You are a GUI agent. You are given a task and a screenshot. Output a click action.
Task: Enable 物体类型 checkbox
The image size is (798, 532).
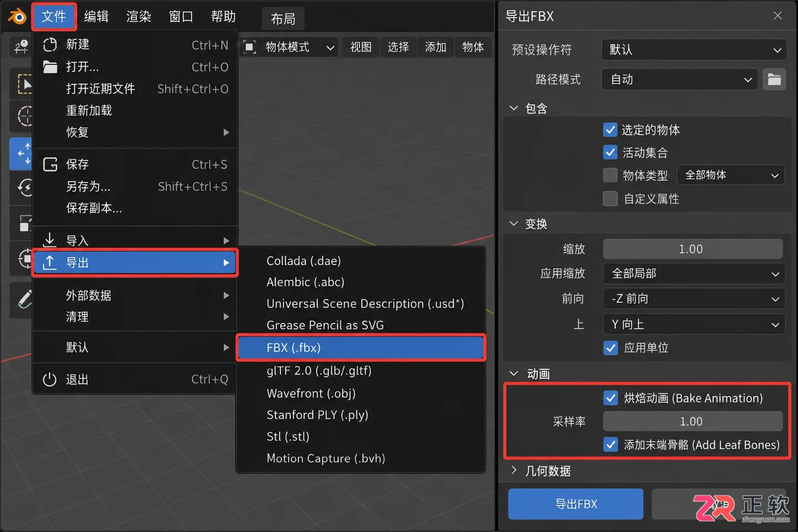coord(610,175)
